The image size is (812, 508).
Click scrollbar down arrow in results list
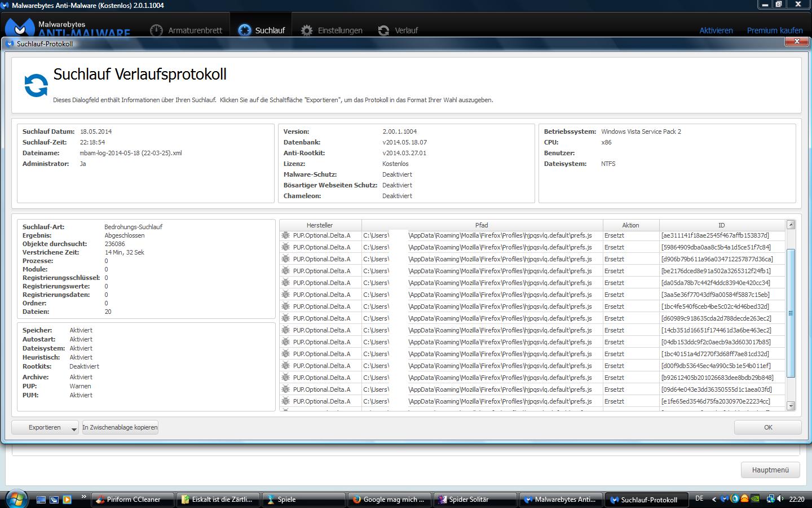[x=791, y=405]
